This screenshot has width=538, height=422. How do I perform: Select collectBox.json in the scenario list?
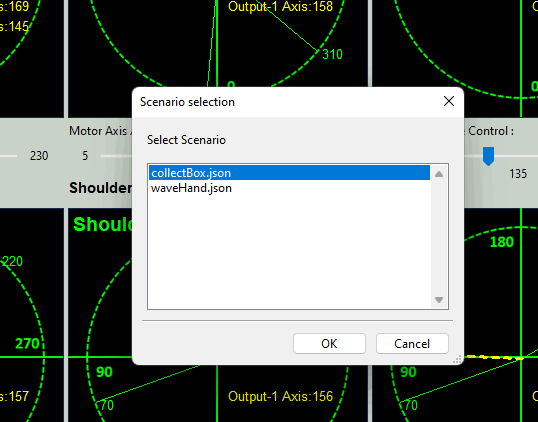tap(289, 173)
